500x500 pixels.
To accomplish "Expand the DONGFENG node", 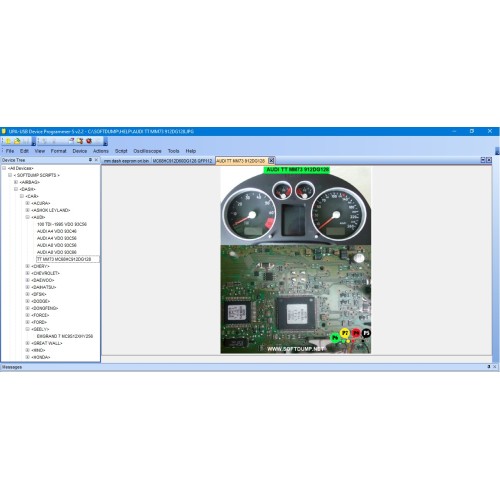I will tap(28, 308).
